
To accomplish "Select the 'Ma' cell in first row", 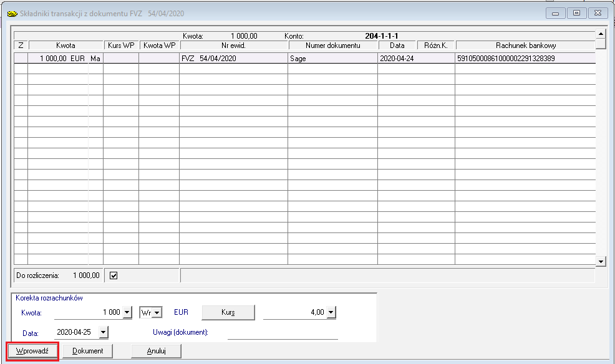I will tap(95, 59).
